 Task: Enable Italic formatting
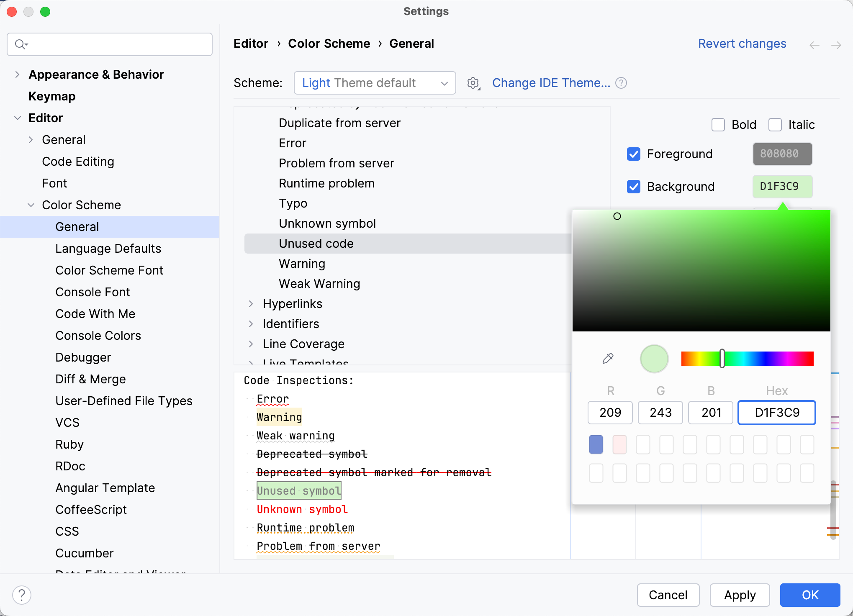(x=775, y=124)
